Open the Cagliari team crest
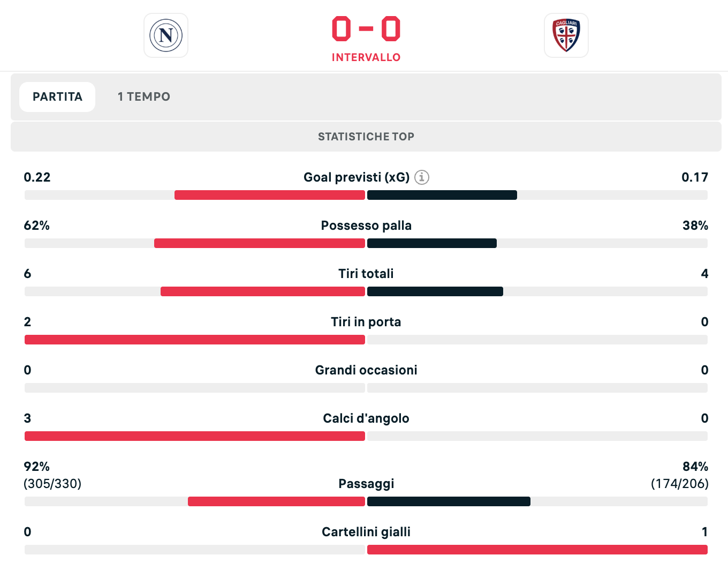 (x=566, y=35)
